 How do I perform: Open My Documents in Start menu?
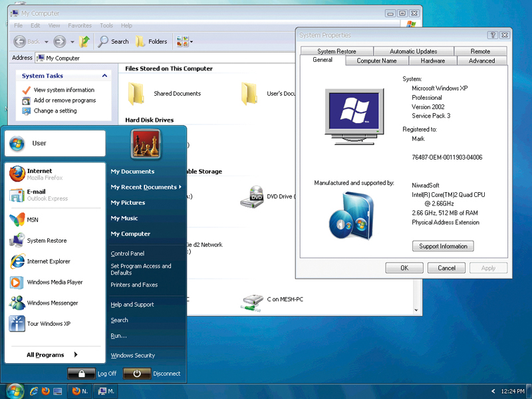tap(132, 172)
